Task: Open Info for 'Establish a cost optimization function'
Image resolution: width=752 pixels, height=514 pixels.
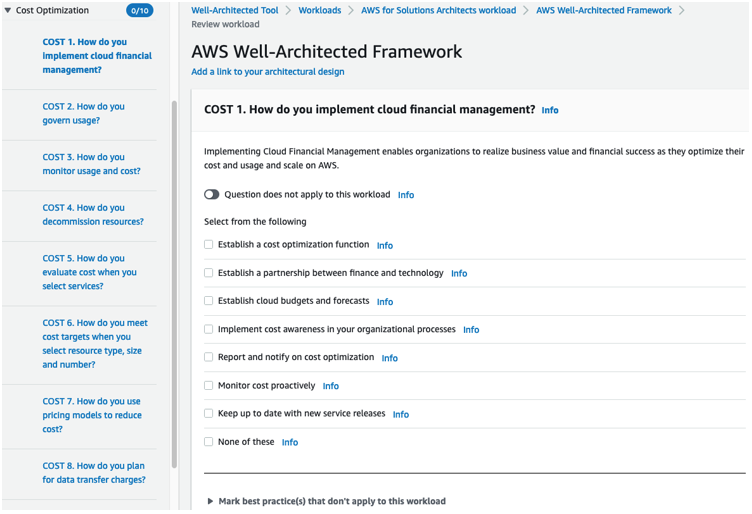Action: [x=385, y=245]
